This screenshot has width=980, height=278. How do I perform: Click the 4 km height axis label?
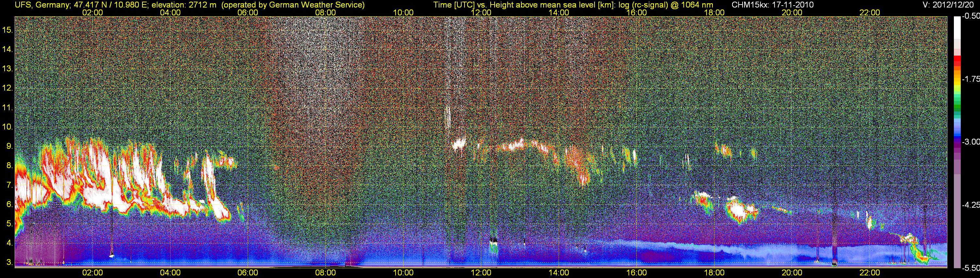click(x=9, y=243)
